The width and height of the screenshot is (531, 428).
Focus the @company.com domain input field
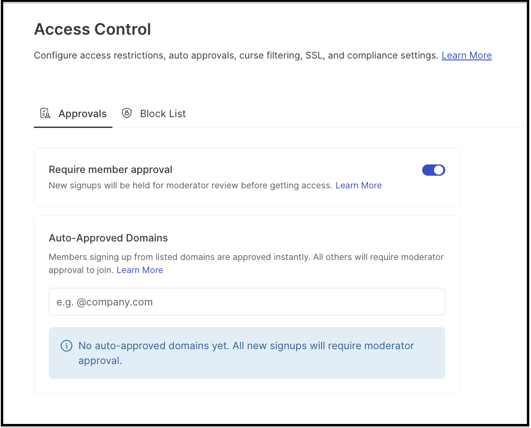coord(247,302)
